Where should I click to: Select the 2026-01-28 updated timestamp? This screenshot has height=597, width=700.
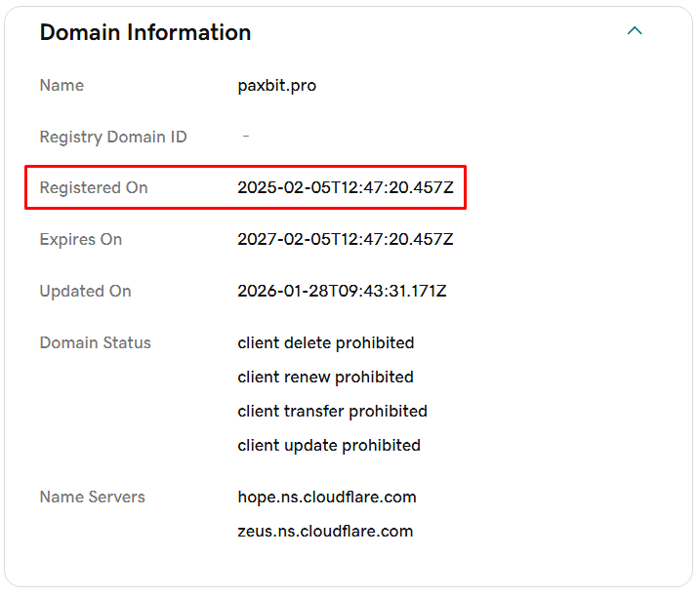[x=342, y=292]
